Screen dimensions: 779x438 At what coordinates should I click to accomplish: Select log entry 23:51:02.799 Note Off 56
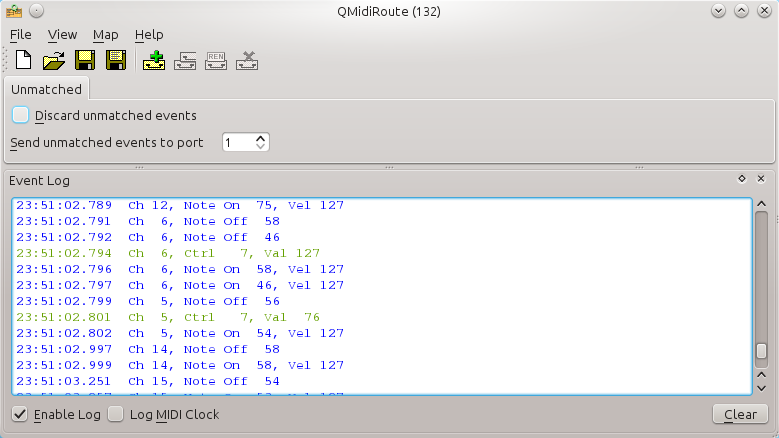(x=148, y=301)
